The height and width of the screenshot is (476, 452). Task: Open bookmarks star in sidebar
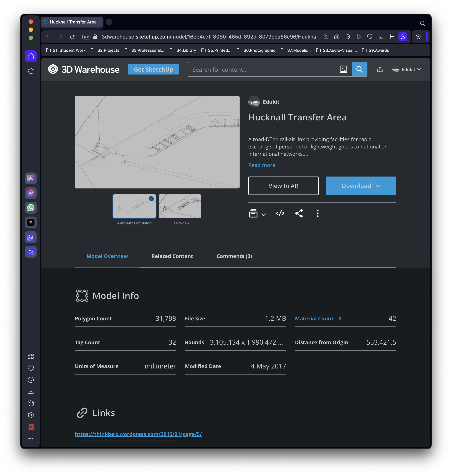[x=31, y=71]
